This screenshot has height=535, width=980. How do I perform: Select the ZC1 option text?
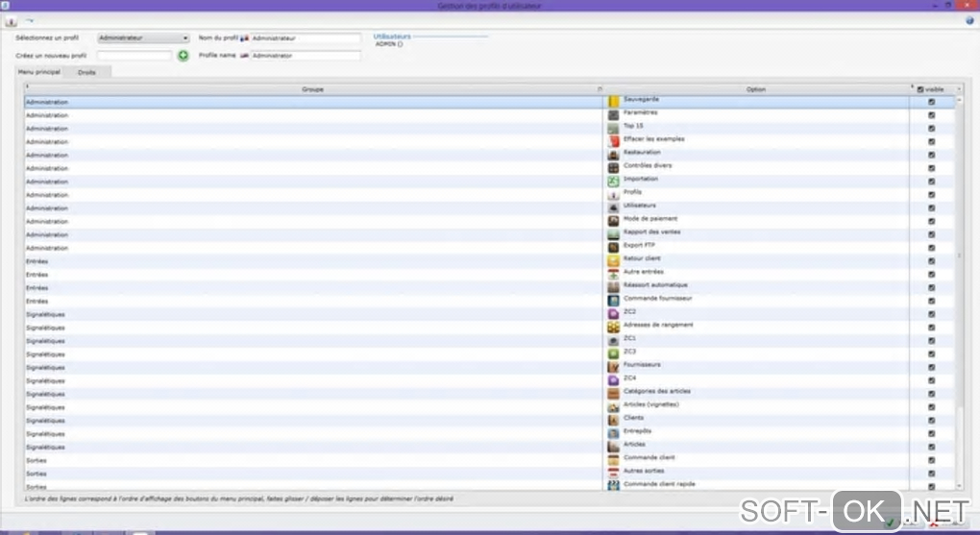pyautogui.click(x=629, y=337)
